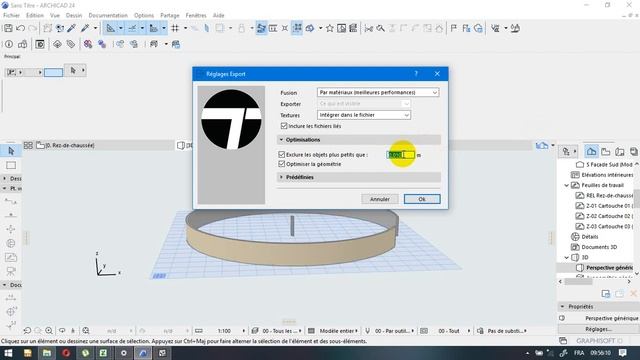This screenshot has width=640, height=360.
Task: Click the Save icon in toolbar
Action: (8, 28)
